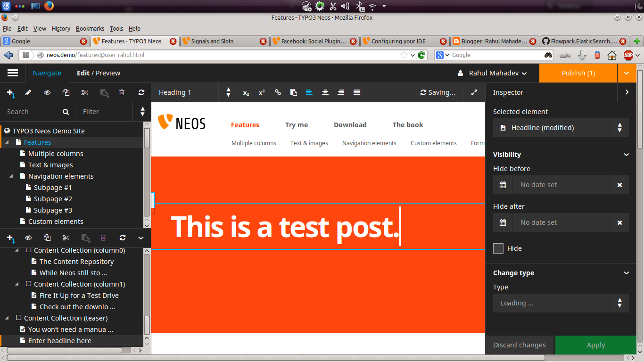The image size is (644, 362).
Task: Cut the selected page with scissors icon
Action: click(x=85, y=93)
